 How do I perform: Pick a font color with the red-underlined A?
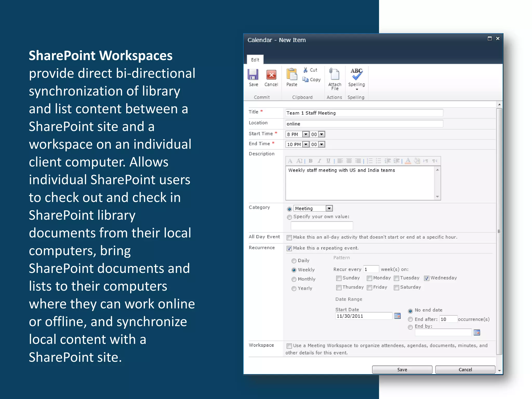point(408,161)
